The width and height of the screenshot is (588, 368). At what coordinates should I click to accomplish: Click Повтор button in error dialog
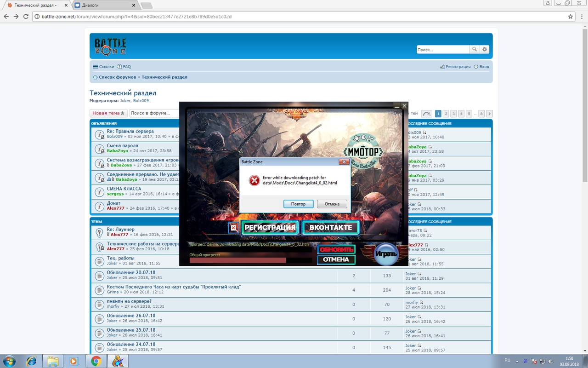coord(298,204)
